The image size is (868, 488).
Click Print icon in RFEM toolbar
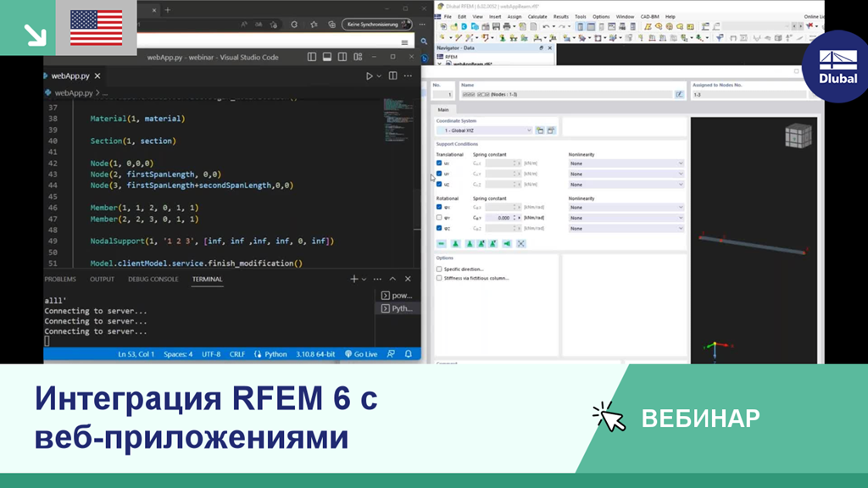tap(507, 26)
